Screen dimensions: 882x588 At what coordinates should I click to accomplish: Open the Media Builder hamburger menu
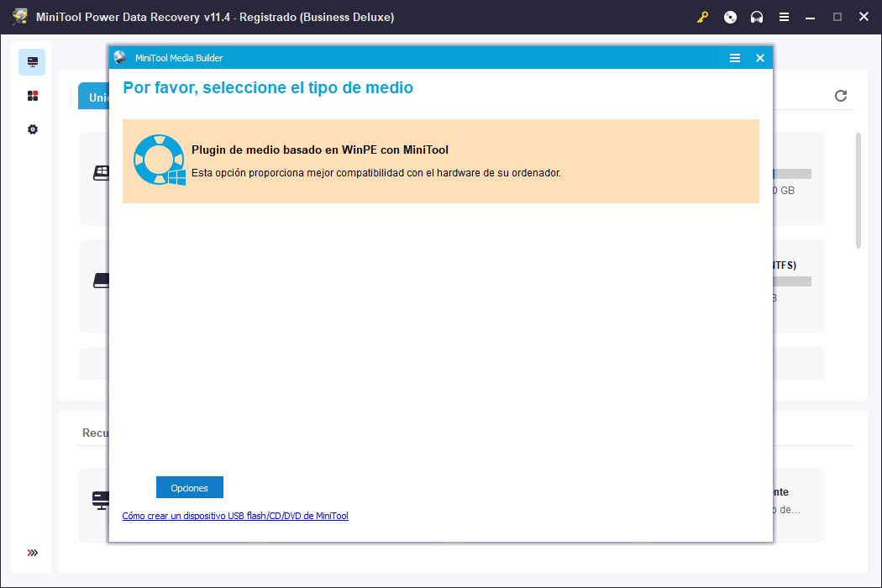(735, 58)
